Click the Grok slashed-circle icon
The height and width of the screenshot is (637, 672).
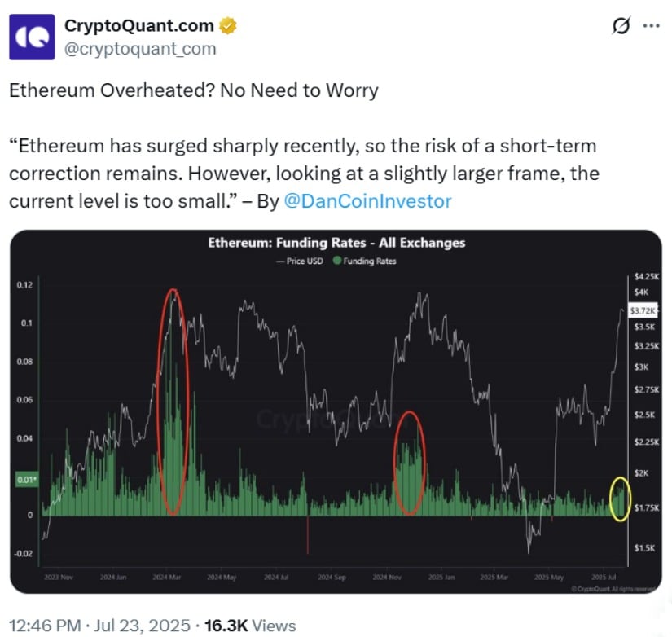click(621, 26)
